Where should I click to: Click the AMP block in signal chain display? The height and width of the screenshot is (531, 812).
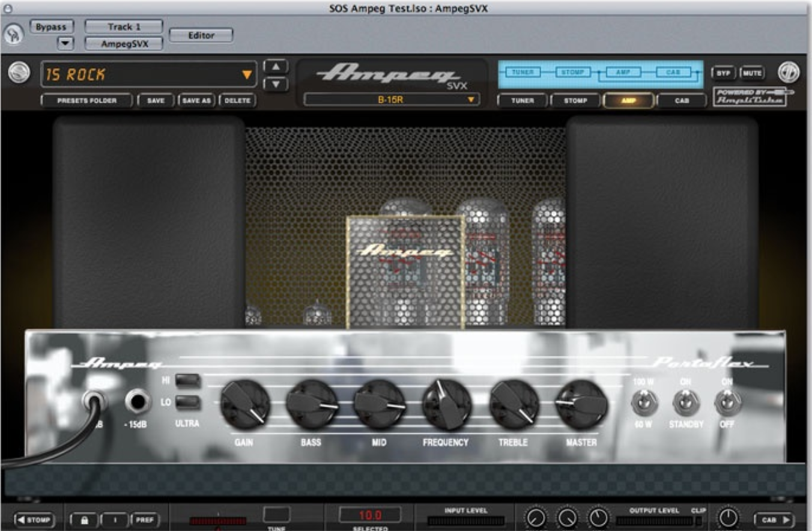pos(623,73)
